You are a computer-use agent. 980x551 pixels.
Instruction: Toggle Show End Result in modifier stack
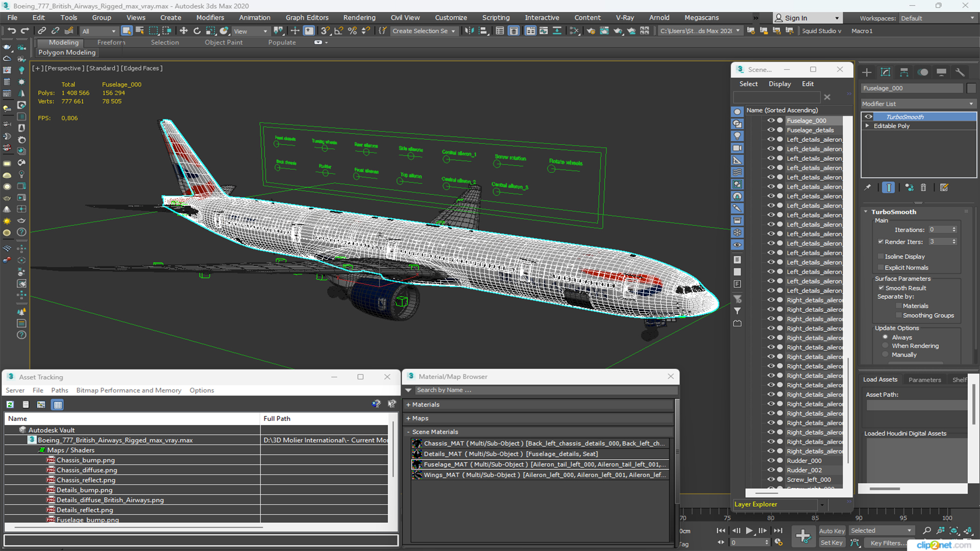pyautogui.click(x=889, y=188)
